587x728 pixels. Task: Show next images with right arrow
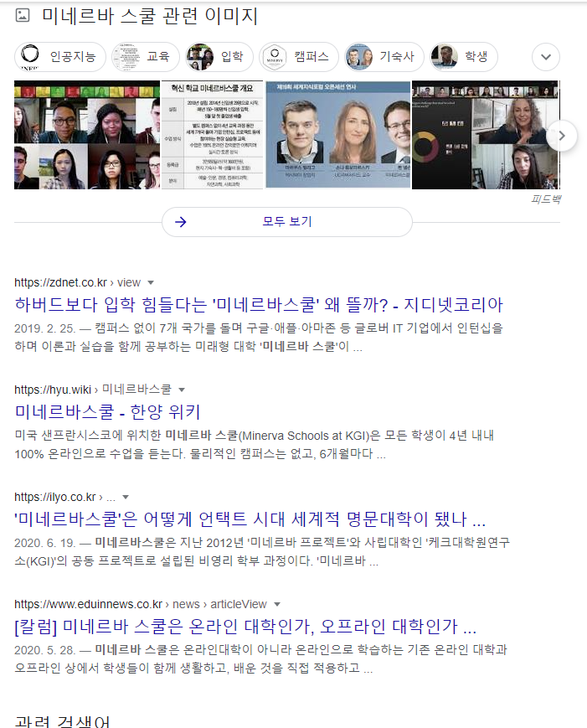coord(562,136)
